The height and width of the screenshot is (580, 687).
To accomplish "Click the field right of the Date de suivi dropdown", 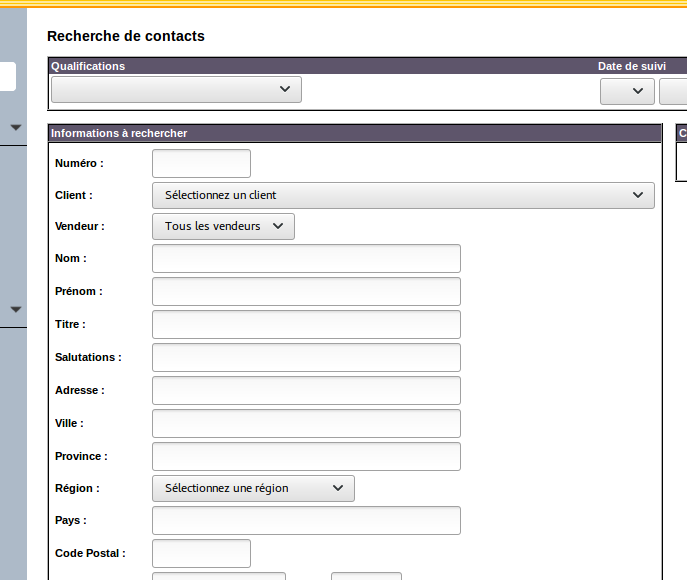I will tap(673, 92).
